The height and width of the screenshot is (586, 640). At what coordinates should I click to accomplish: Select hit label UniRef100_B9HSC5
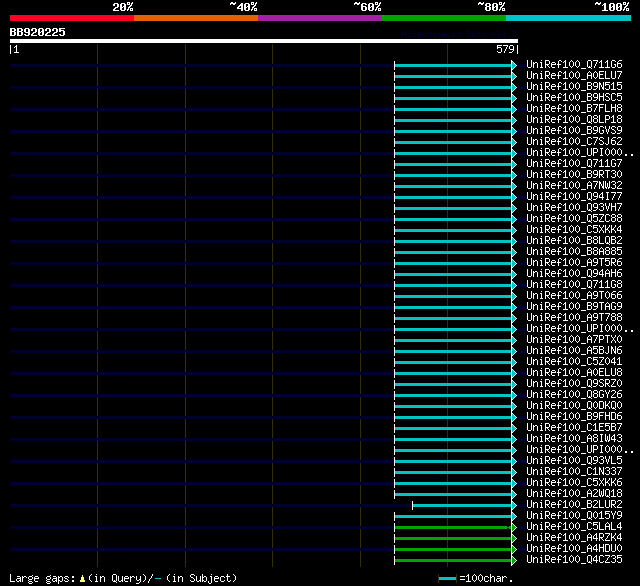(x=574, y=98)
